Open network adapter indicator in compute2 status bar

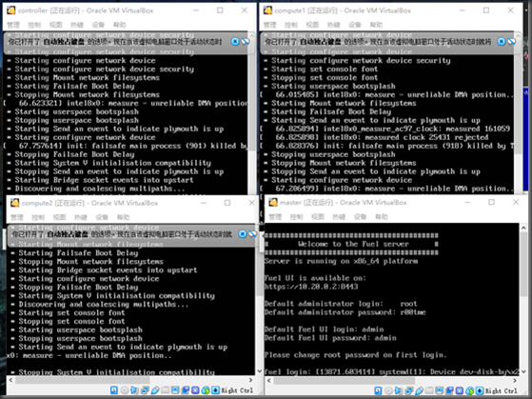145,390
